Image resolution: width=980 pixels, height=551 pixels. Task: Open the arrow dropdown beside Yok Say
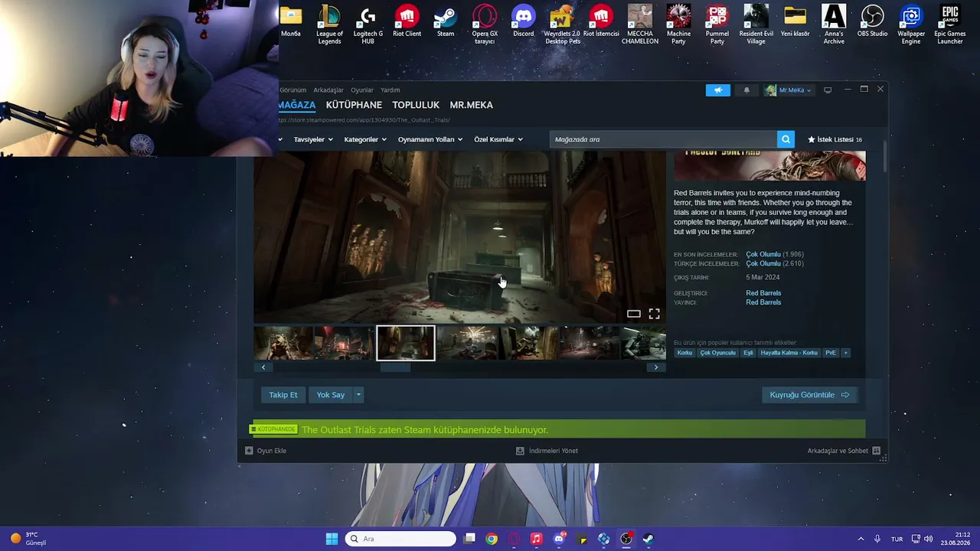click(x=358, y=395)
